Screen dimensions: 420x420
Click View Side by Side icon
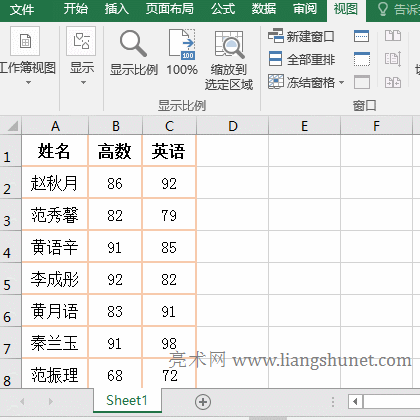tap(393, 36)
